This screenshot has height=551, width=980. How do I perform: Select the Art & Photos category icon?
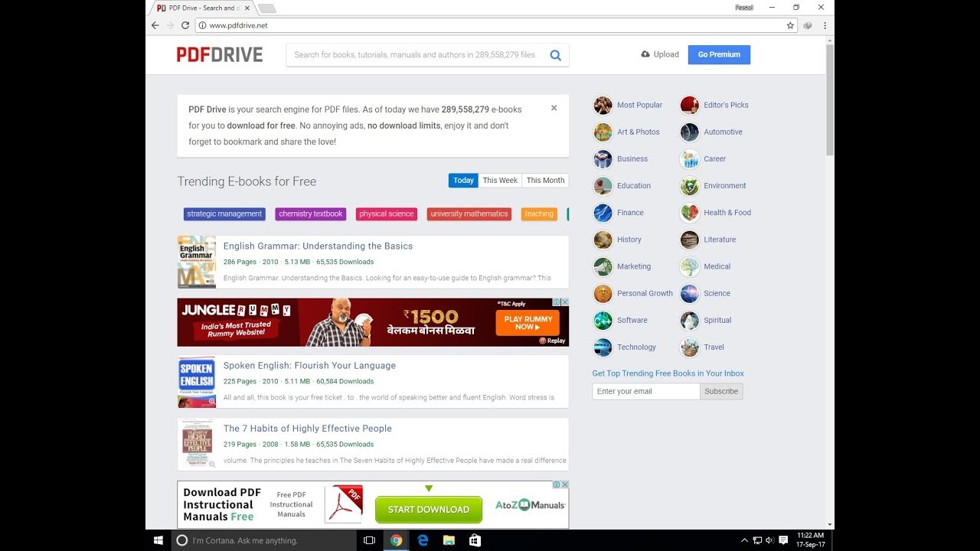603,132
